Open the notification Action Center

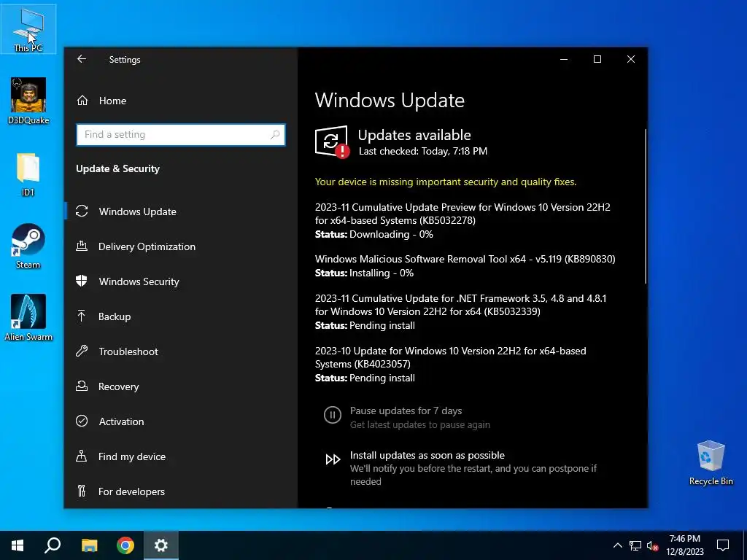(723, 545)
